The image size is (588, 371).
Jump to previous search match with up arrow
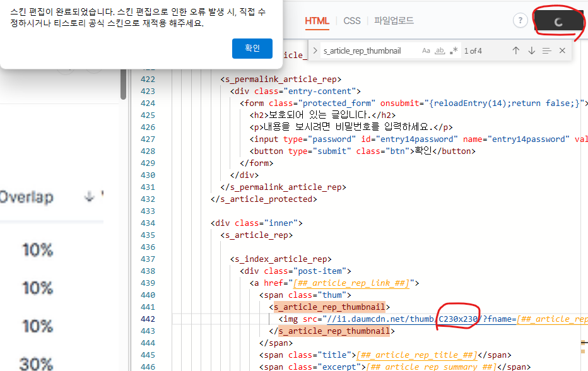pos(515,49)
